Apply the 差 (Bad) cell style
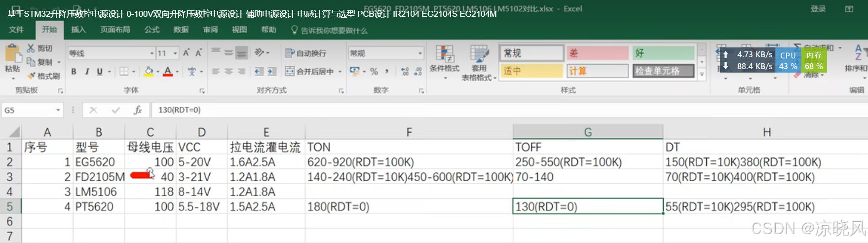The image size is (868, 243). pos(598,53)
